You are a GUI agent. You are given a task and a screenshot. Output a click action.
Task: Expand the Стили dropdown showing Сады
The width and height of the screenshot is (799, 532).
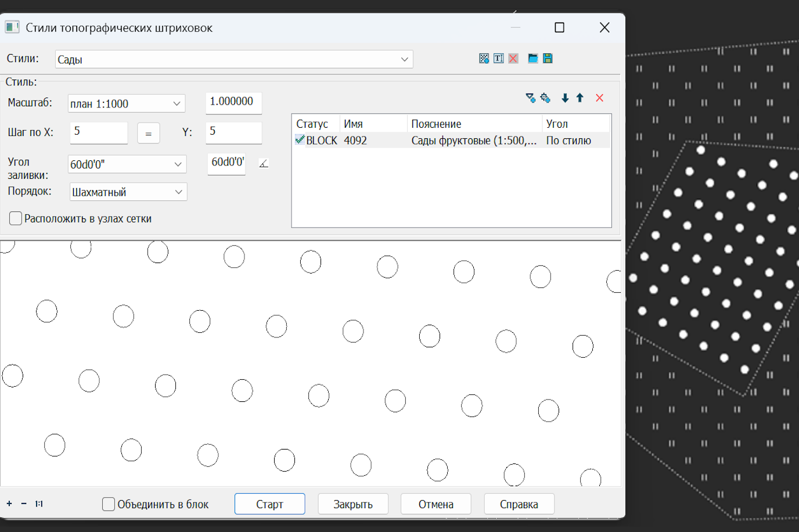pos(404,59)
